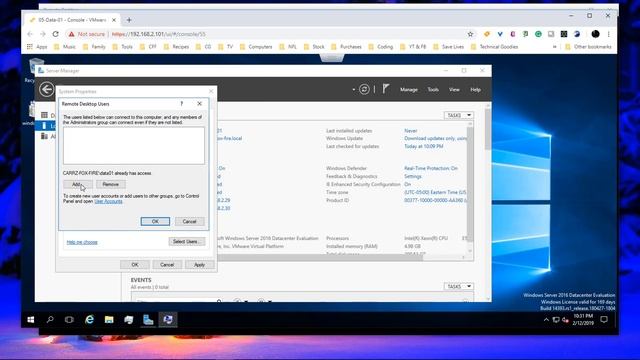Viewport: 640px width, 360px height.
Task: Go back in Chrome browser
Action: (30, 34)
